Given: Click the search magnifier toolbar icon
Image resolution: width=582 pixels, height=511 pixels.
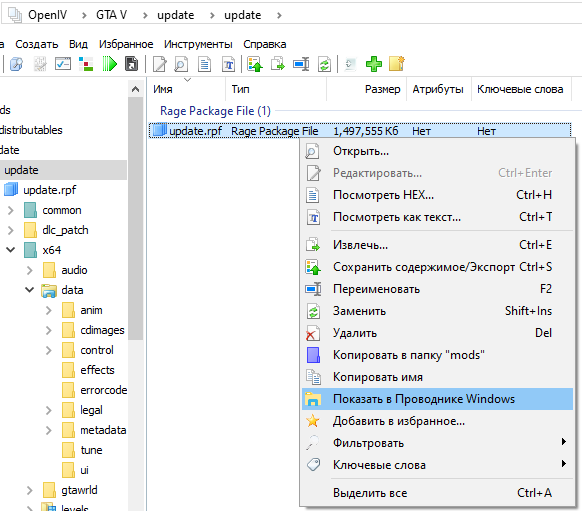Looking at the screenshot, I should [x=16, y=64].
